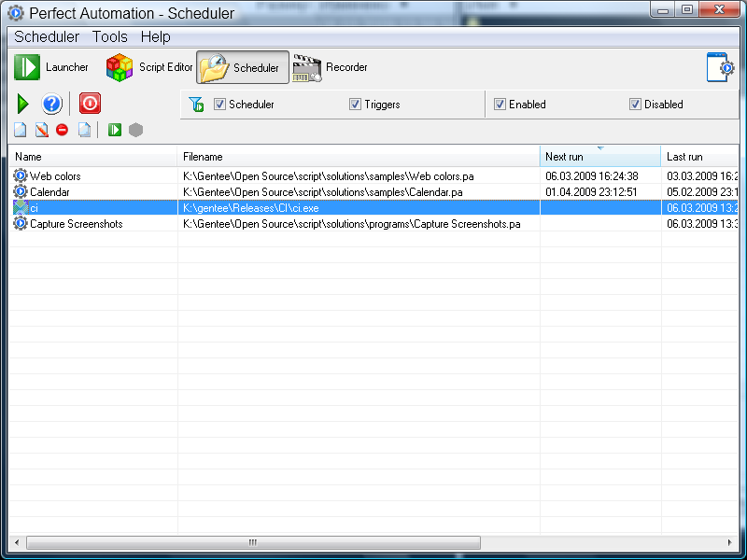Click the Last run date of Calendar
The width and height of the screenshot is (747, 560).
pyautogui.click(x=702, y=192)
